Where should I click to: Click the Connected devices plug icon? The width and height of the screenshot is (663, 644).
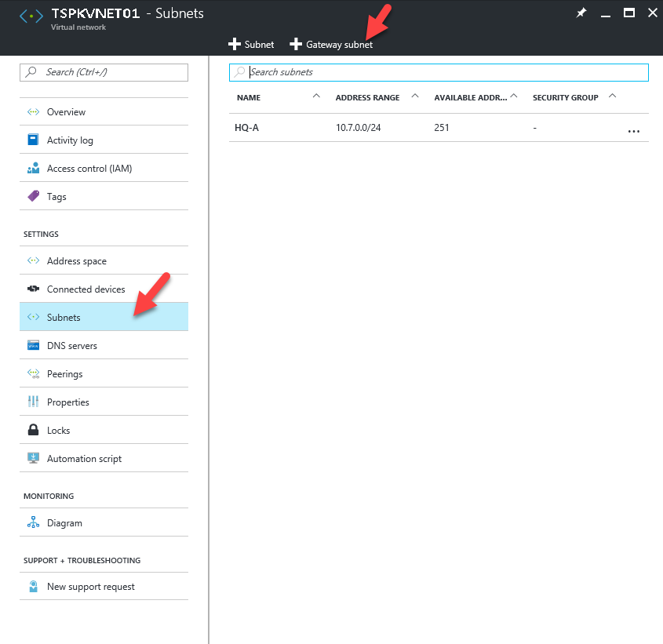34,289
